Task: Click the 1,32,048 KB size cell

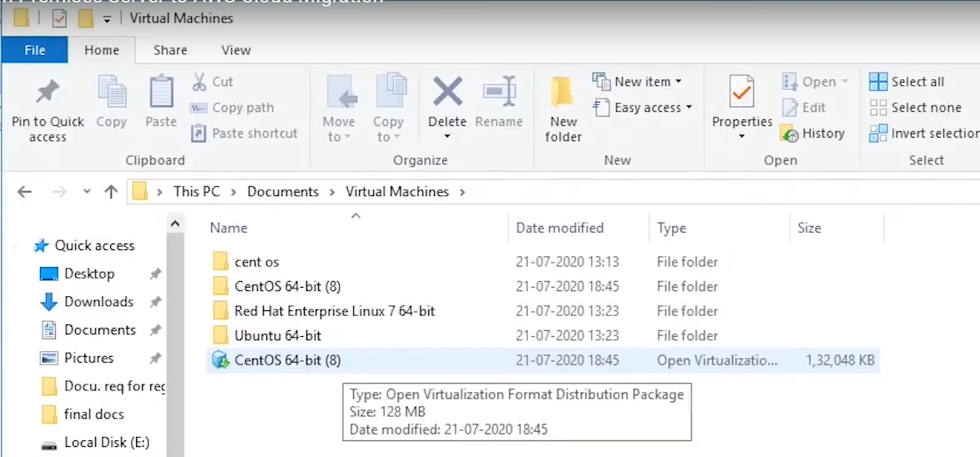Action: [x=840, y=360]
